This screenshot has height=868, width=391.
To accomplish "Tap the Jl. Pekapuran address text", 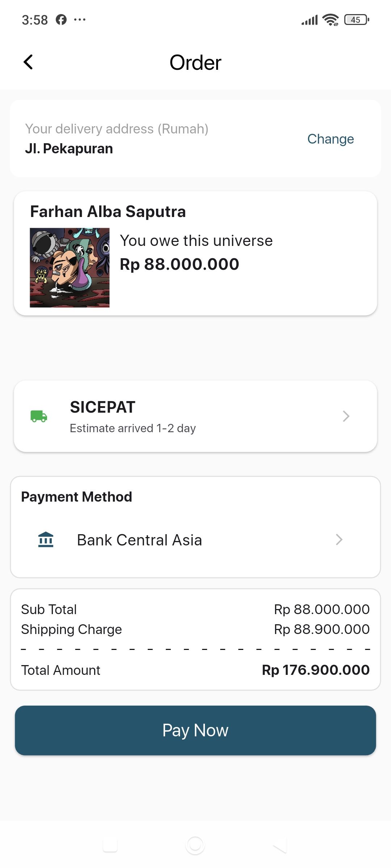I will coord(69,149).
